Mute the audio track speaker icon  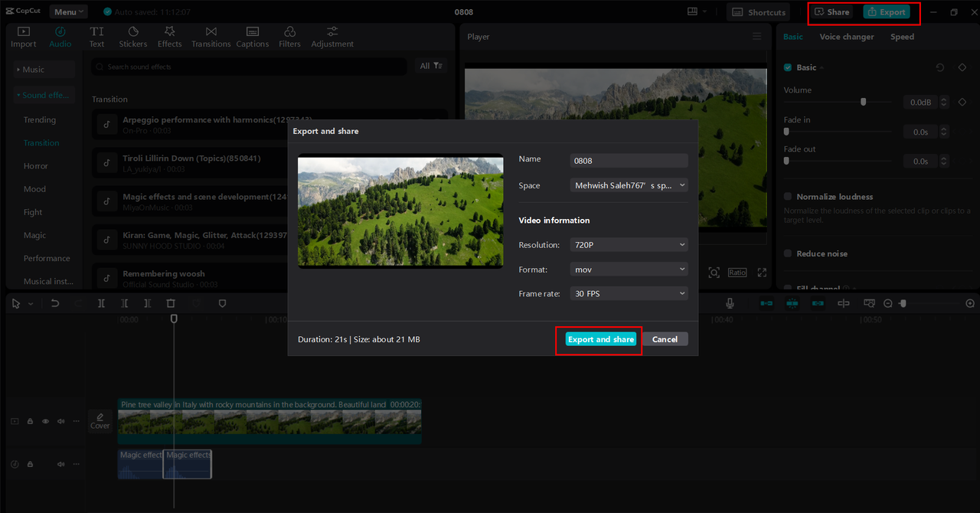click(60, 464)
